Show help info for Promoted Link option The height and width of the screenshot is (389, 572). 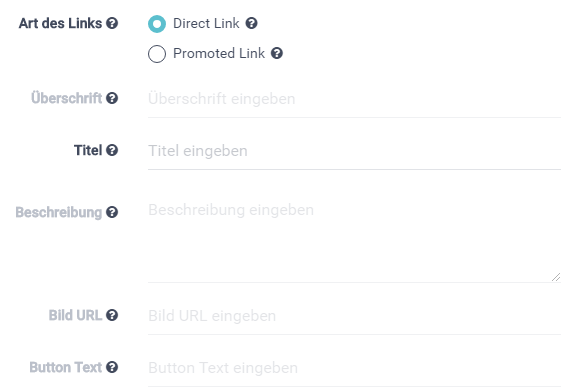coord(277,53)
